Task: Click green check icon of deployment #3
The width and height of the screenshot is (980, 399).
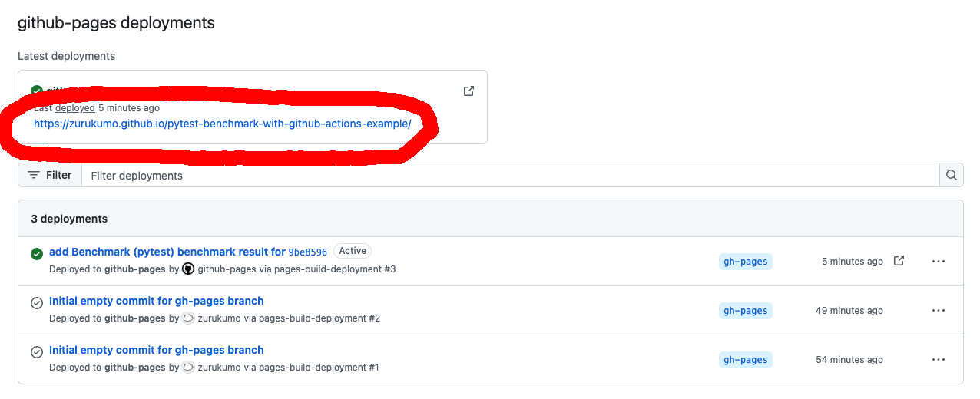Action: point(37,254)
